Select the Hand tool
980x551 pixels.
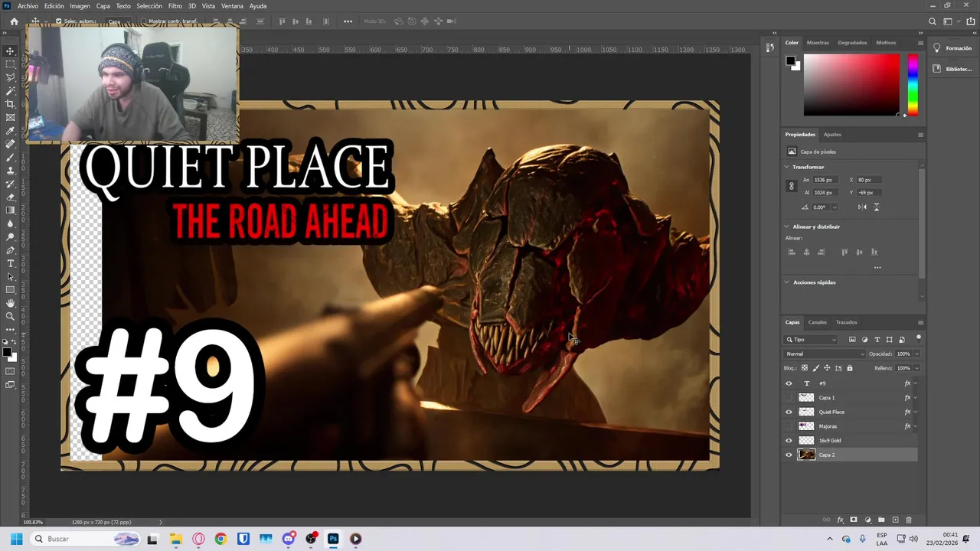pos(10,303)
